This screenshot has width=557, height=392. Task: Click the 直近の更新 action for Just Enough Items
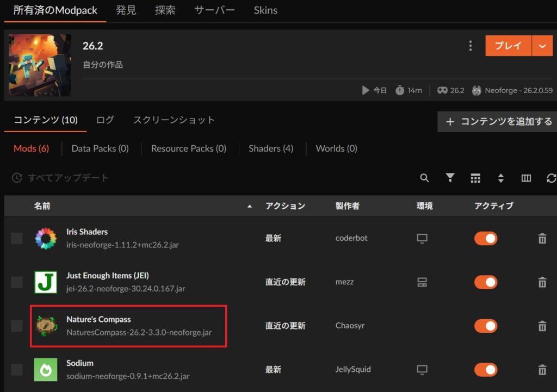285,282
